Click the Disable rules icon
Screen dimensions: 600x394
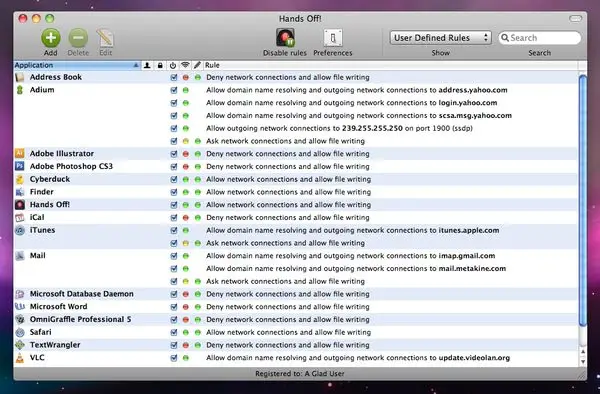(x=285, y=37)
